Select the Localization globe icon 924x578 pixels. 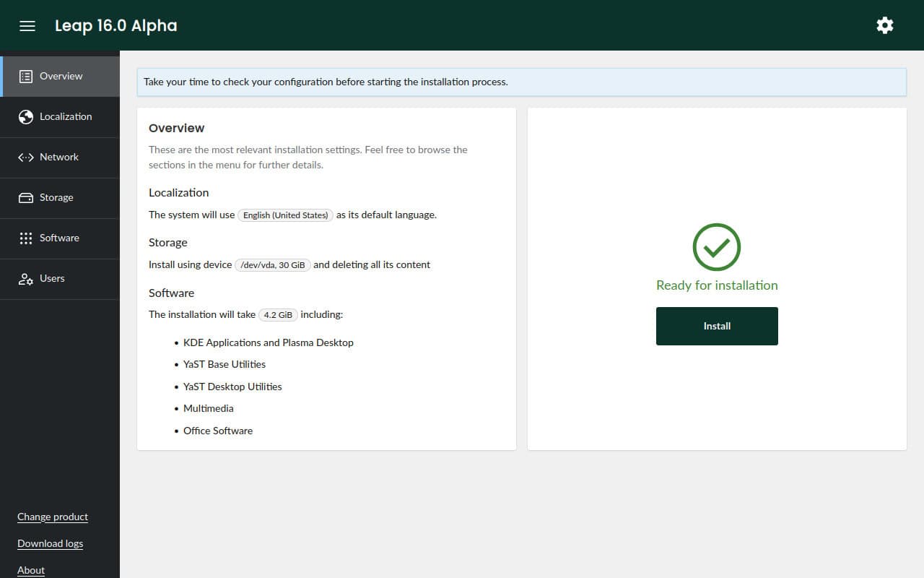click(26, 116)
